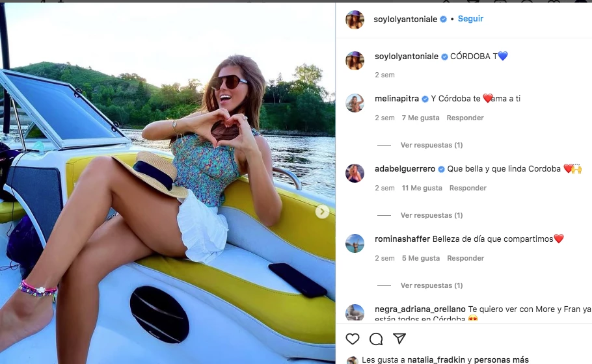View the 11 likes on adabelguerrero's comment
The height and width of the screenshot is (364, 592).
[x=422, y=188]
